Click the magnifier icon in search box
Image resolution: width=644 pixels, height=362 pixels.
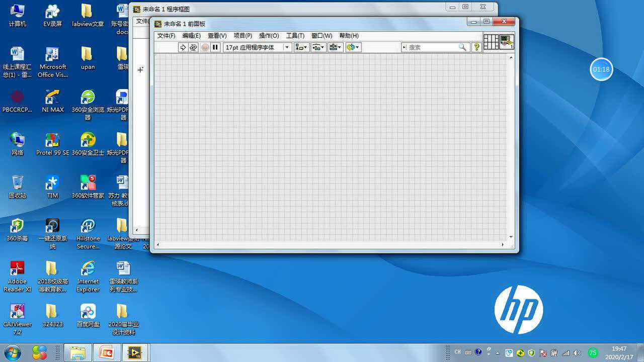462,47
